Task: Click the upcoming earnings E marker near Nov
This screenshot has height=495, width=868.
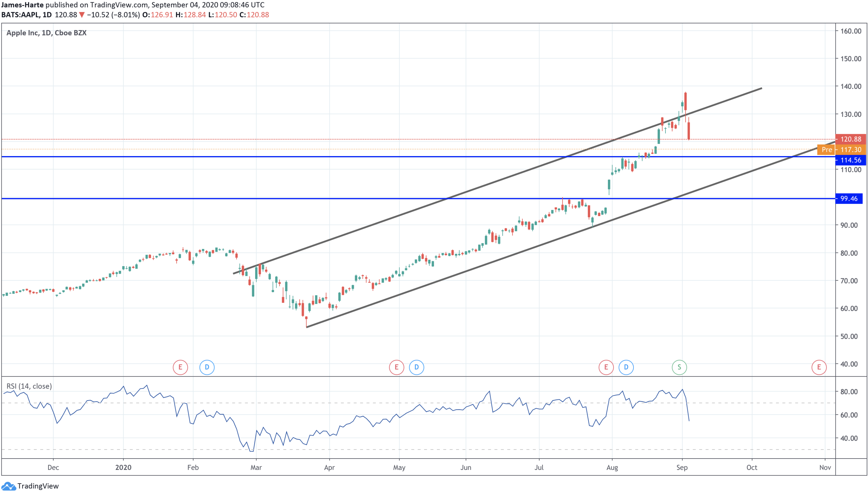Action: pos(819,367)
